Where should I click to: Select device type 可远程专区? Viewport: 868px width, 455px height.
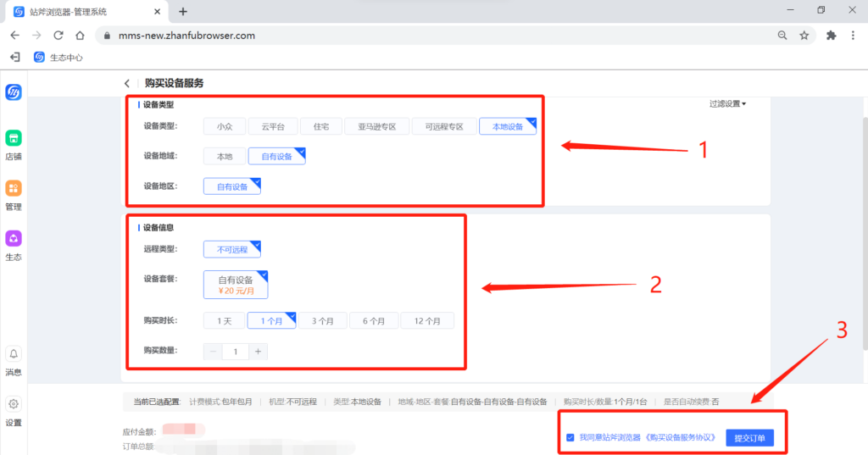coord(444,127)
